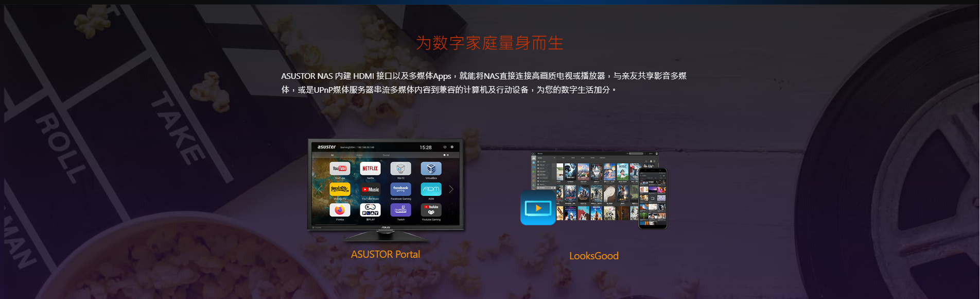Screen dimensions: 980x299
Task: Switch to the Video tab
Action: click(359, 155)
